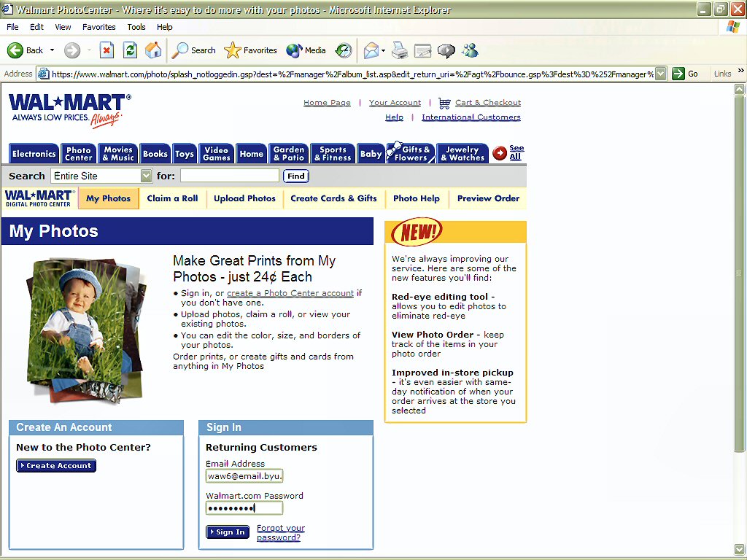Select the Garden & Patio tab

(x=289, y=153)
